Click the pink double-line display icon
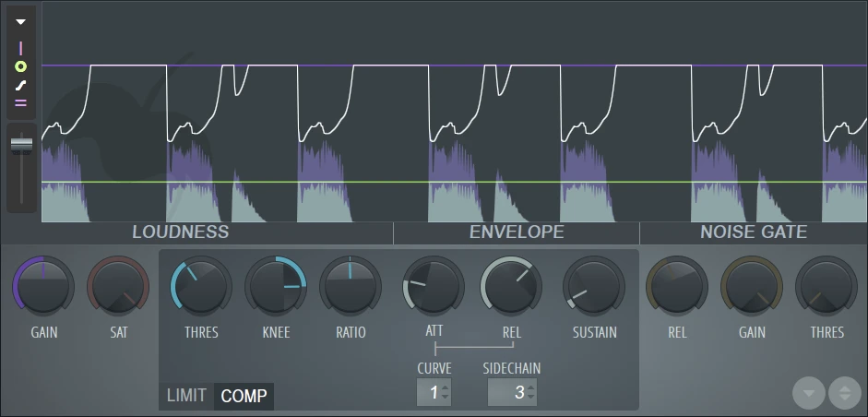 21,103
